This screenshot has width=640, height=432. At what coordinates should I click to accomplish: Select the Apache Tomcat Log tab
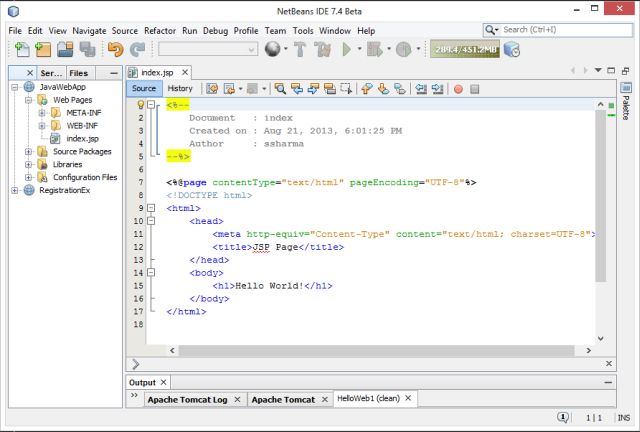tap(188, 400)
